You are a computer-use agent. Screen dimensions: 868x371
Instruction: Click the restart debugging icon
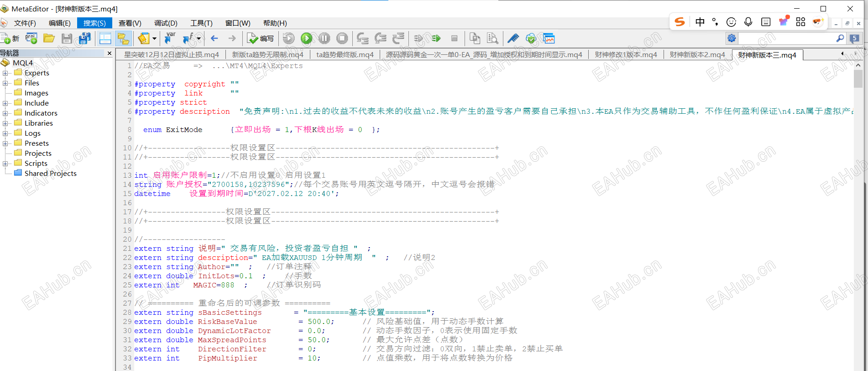point(289,39)
